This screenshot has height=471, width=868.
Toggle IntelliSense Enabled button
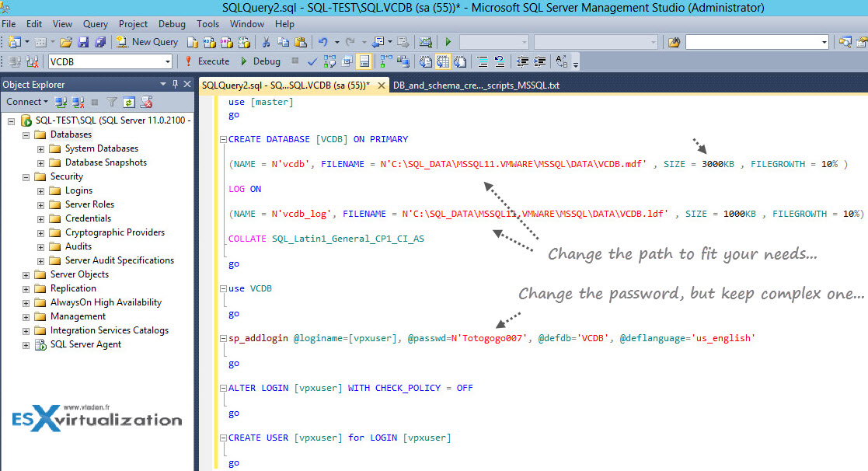(x=364, y=61)
